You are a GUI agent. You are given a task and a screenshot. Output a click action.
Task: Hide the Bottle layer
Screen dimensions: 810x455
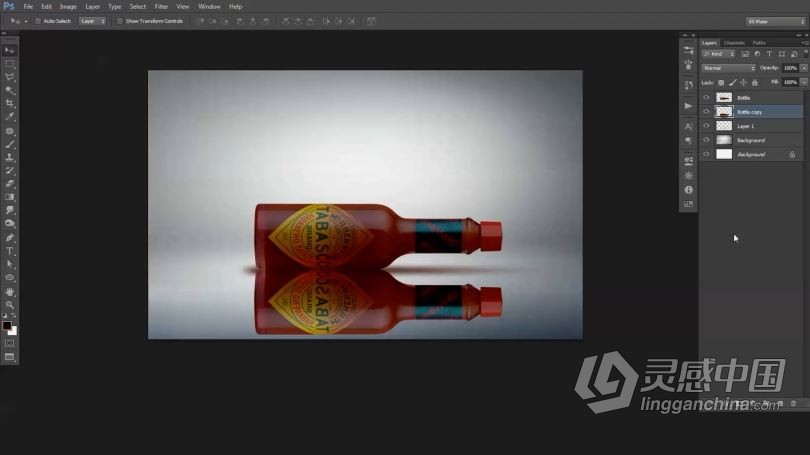[706, 98]
